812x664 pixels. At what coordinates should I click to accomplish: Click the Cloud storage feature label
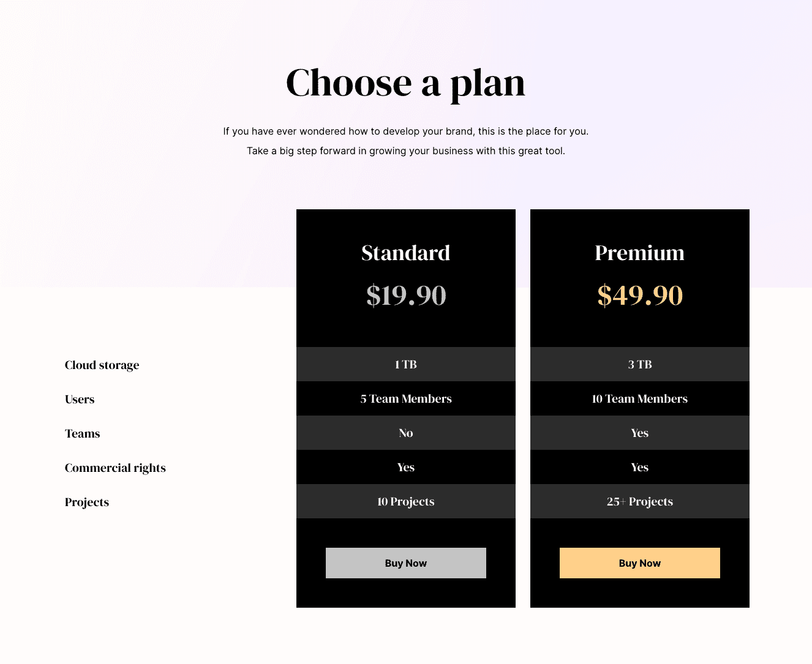pos(102,365)
